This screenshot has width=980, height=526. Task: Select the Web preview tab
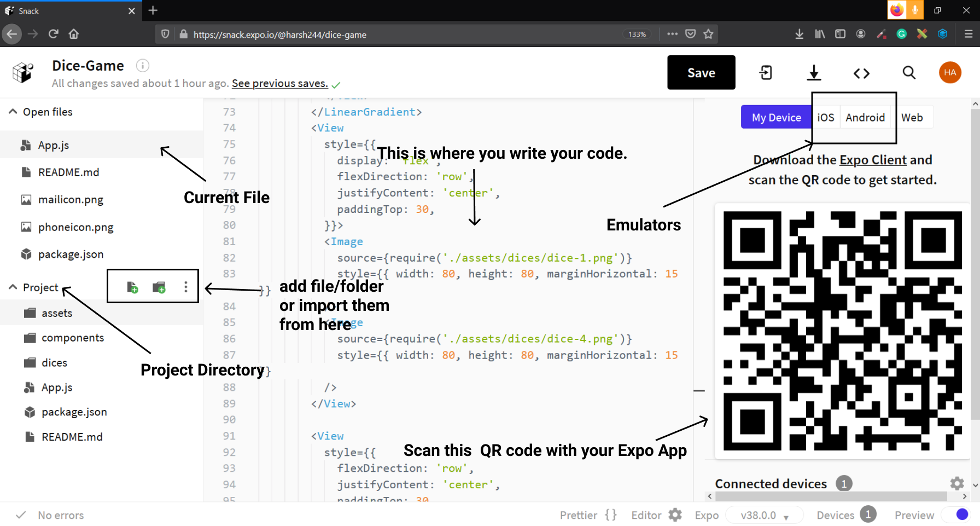[x=912, y=117]
